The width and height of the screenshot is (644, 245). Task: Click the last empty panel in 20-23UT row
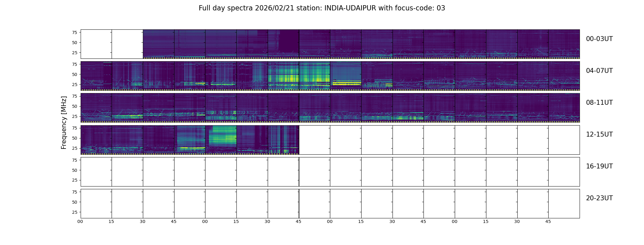click(564, 204)
